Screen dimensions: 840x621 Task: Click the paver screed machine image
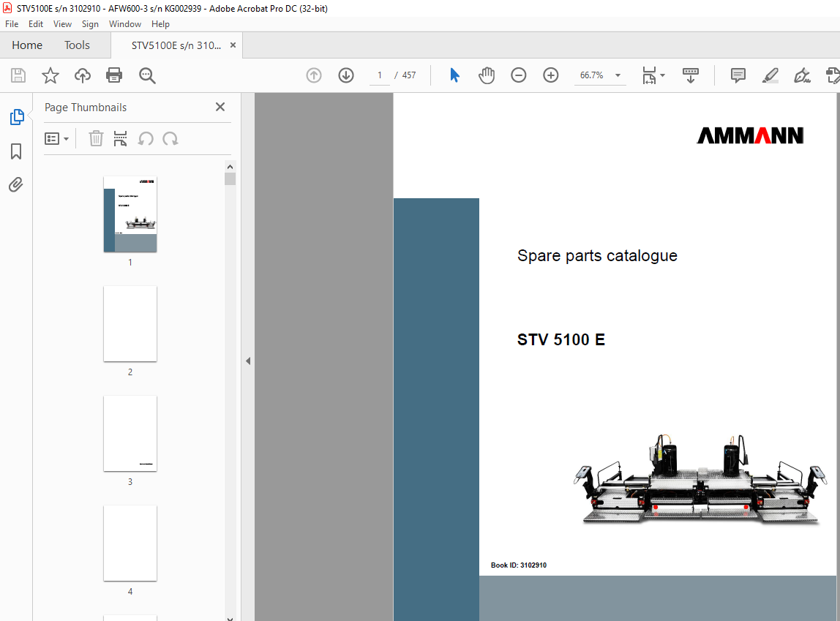point(701,479)
